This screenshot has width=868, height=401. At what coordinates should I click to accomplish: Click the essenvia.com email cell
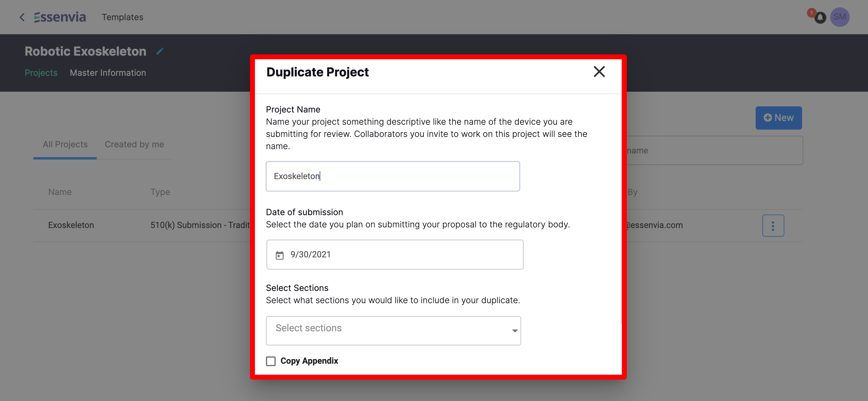pyautogui.click(x=654, y=225)
